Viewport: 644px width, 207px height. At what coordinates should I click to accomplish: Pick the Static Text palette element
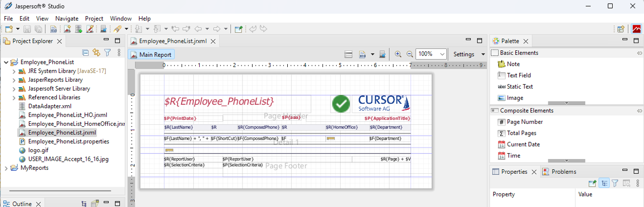(520, 87)
